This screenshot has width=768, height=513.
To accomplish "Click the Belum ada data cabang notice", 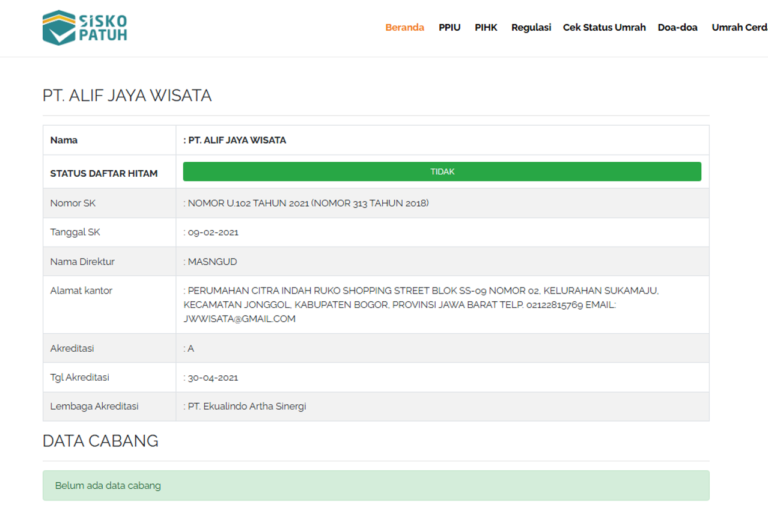I will coord(376,486).
